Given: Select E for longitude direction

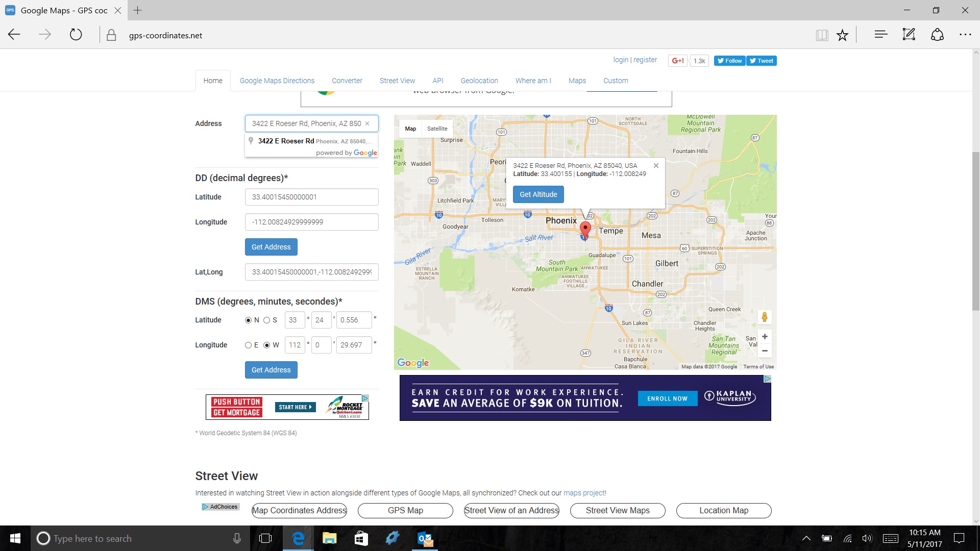Looking at the screenshot, I should [249, 345].
